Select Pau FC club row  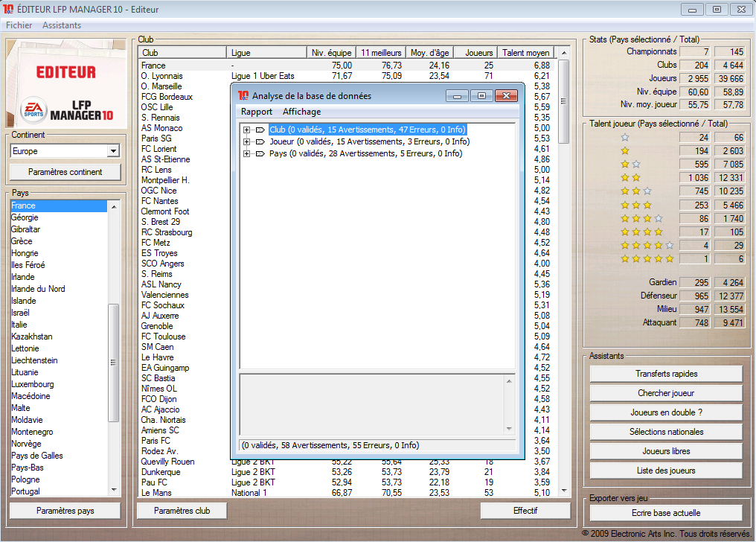pyautogui.click(x=346, y=482)
